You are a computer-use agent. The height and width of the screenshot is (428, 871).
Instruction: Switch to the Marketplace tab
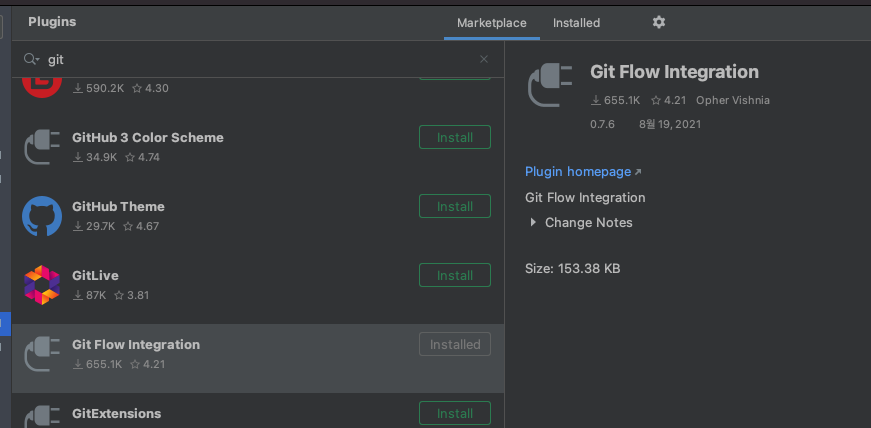pyautogui.click(x=492, y=23)
